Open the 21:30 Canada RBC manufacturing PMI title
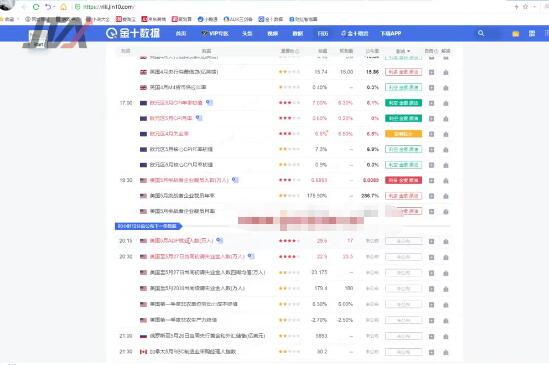The height and width of the screenshot is (365, 549). pyautogui.click(x=193, y=352)
